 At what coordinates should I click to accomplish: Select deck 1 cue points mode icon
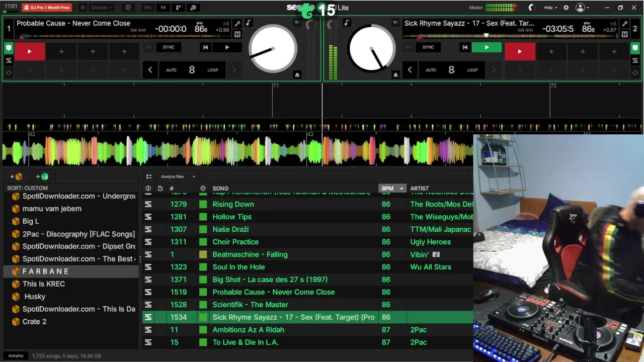pos(9,49)
